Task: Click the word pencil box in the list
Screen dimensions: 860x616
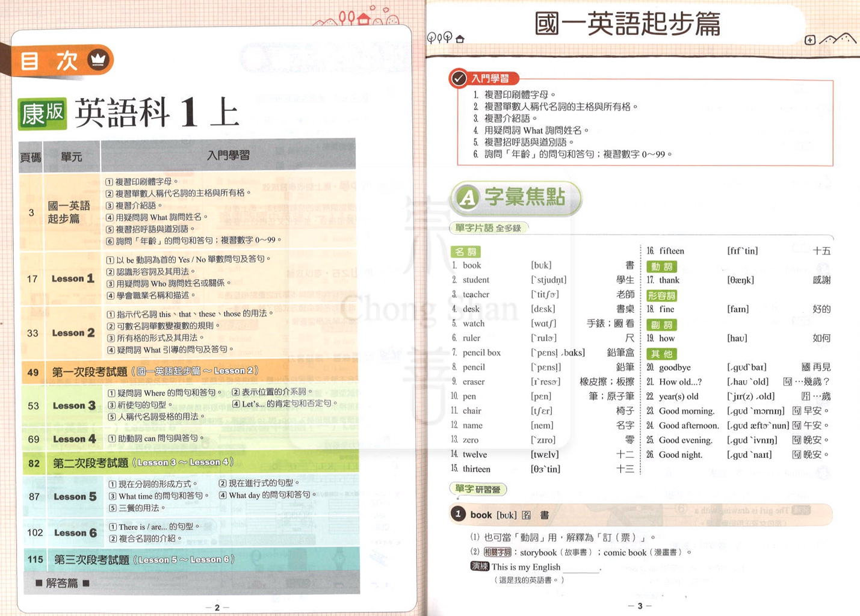Action: pyautogui.click(x=481, y=353)
